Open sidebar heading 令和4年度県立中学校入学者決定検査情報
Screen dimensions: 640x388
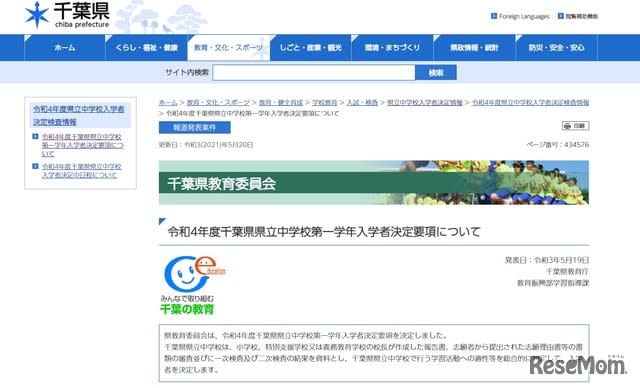(79, 115)
